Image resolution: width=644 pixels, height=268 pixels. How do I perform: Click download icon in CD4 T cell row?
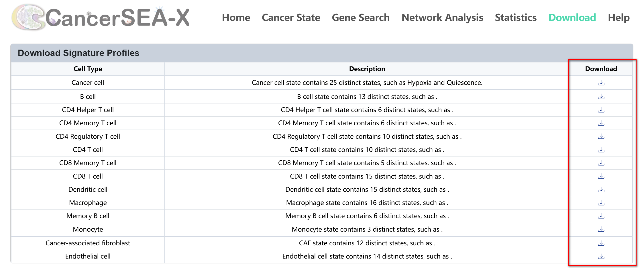(601, 150)
